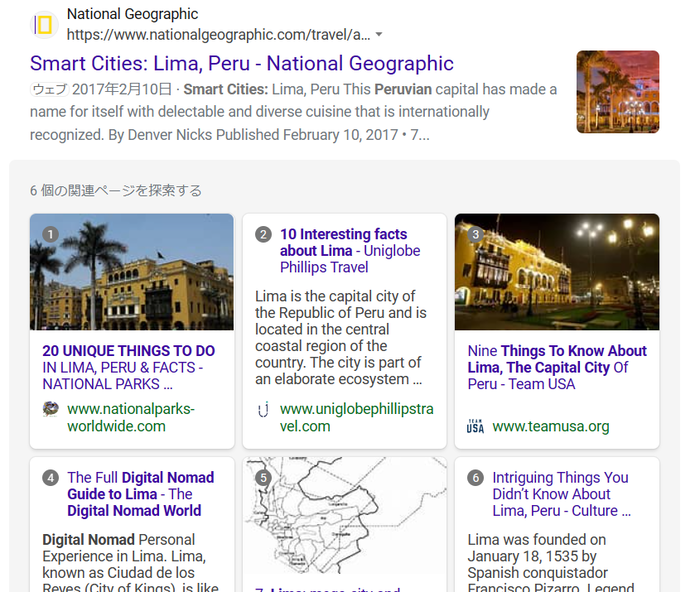Open Intriguing Things You Didn't Know About Lima
This screenshot has height=592, width=700.
click(562, 494)
